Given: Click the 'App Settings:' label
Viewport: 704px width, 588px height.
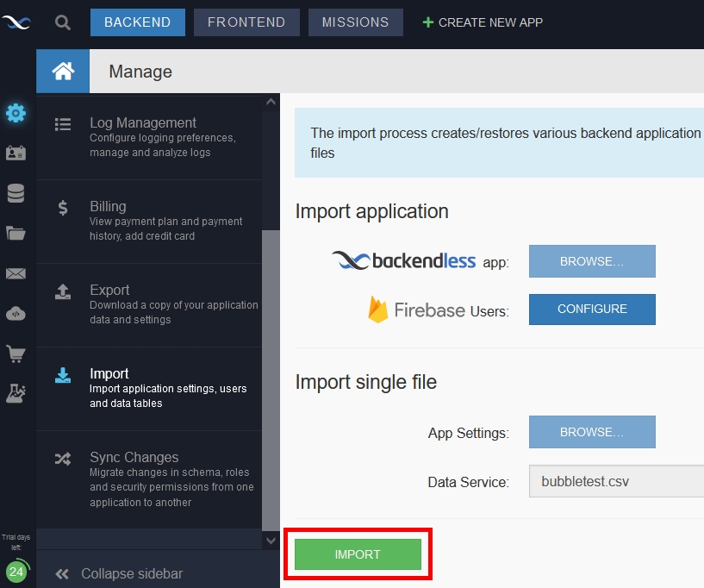Looking at the screenshot, I should 468,433.
